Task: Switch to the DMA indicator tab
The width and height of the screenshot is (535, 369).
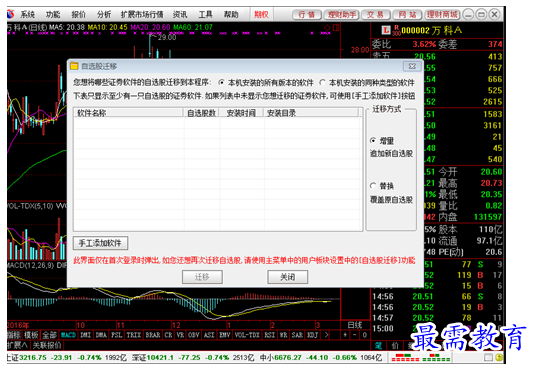Action: point(101,335)
